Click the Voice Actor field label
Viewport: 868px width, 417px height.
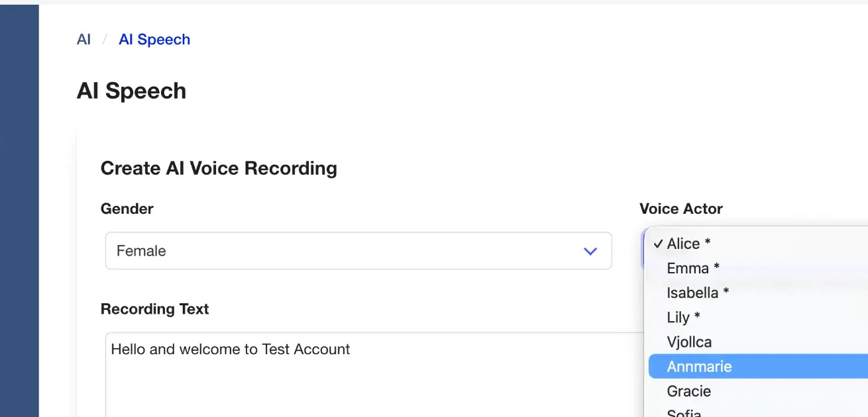680,208
